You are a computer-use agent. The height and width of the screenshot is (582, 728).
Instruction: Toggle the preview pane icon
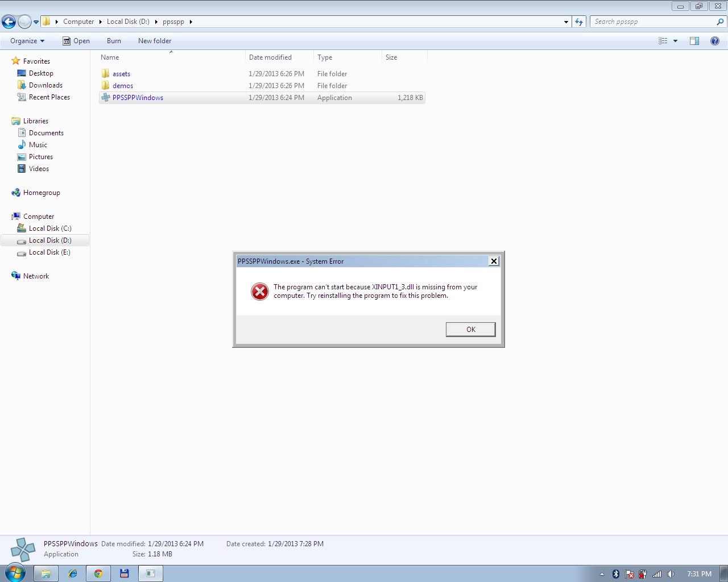694,41
